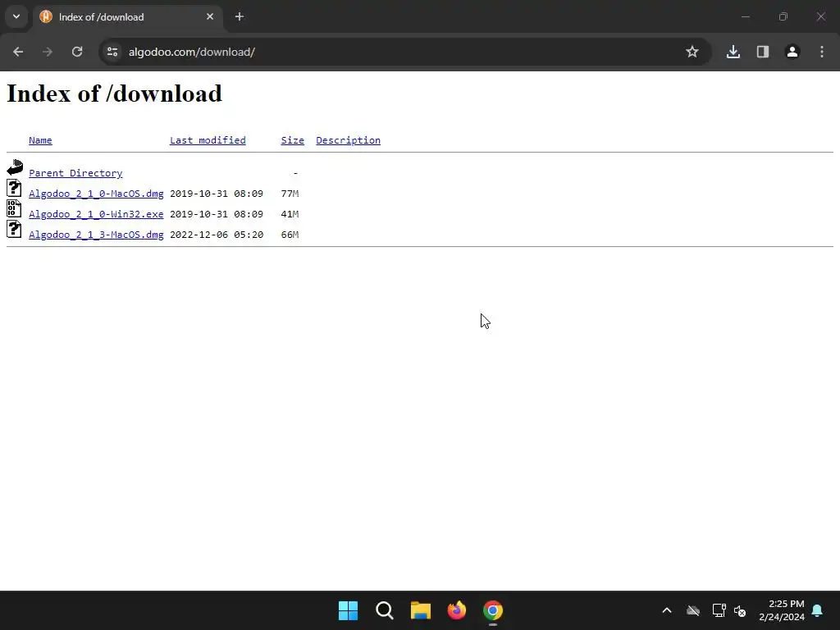Close the Index of /download tab

pyautogui.click(x=210, y=16)
